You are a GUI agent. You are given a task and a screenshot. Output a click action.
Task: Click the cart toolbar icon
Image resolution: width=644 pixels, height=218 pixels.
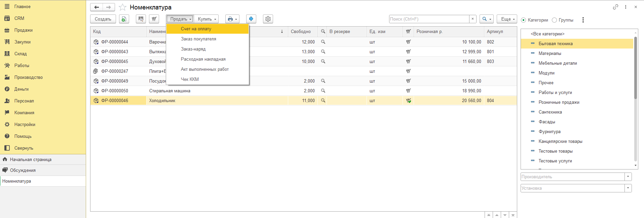(154, 19)
